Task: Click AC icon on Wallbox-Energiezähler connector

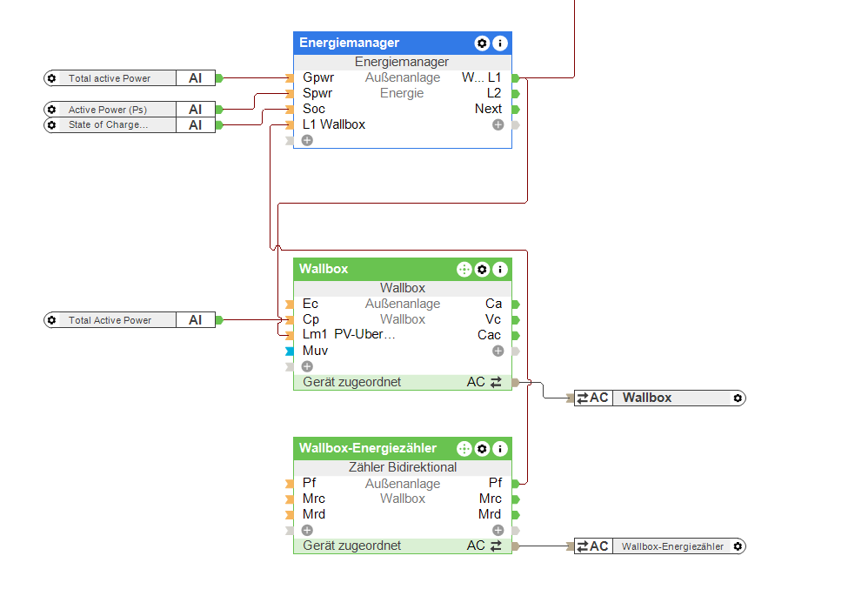Action: [593, 546]
